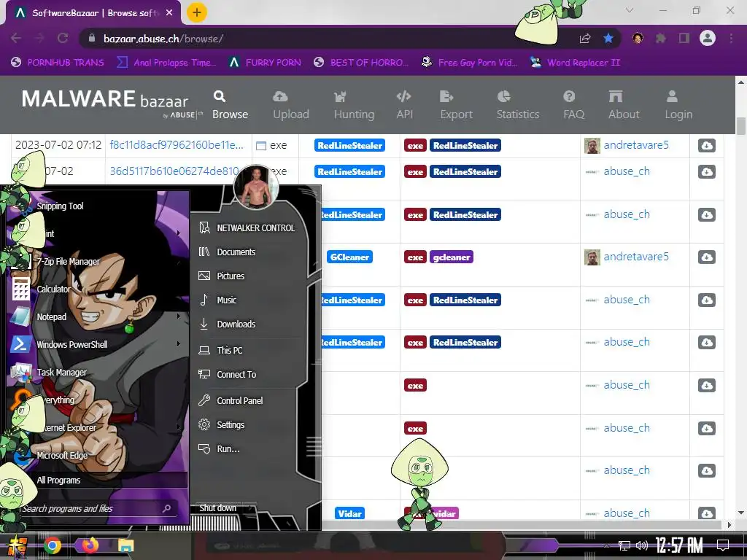Expand Shut down options arrow

[251, 508]
